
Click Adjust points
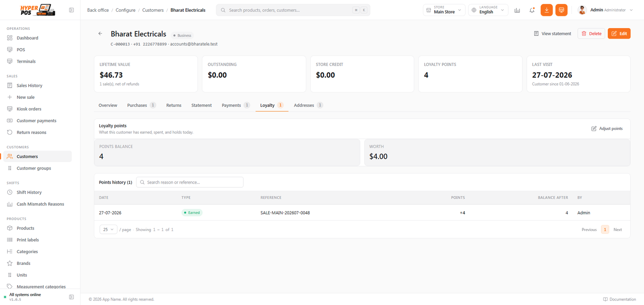[x=607, y=129]
